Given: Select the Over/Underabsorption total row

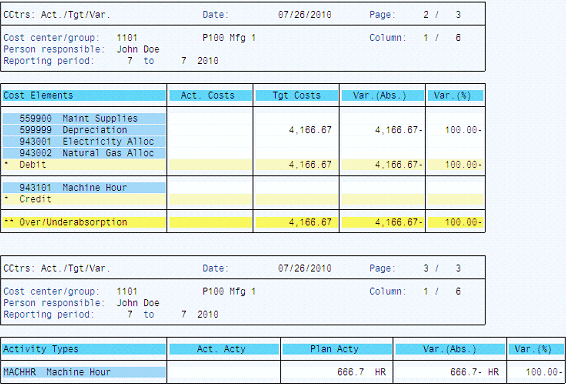Looking at the screenshot, I should 84,222.
